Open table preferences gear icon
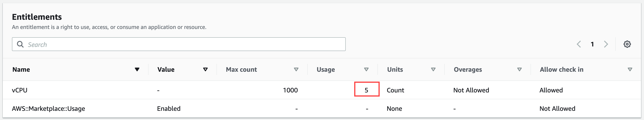The height and width of the screenshot is (120, 644). click(x=627, y=44)
